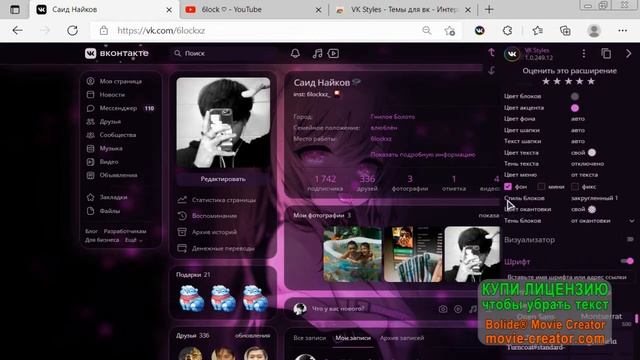Switch to the 6lock YouTube tab
640x360 pixels.
pyautogui.click(x=253, y=9)
